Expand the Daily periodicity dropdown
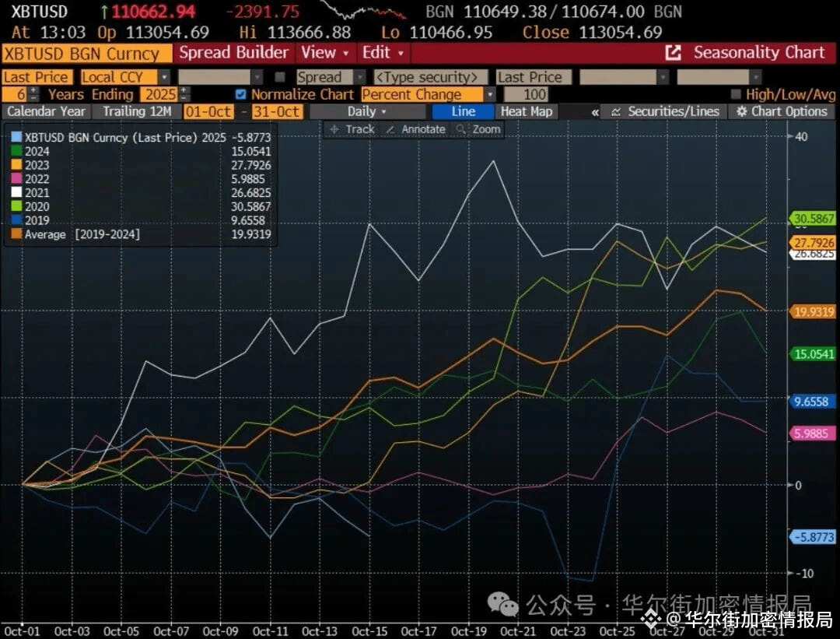This screenshot has width=840, height=639. (x=367, y=111)
